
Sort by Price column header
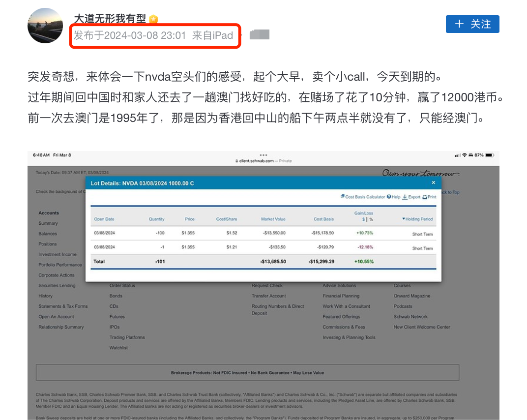190,219
